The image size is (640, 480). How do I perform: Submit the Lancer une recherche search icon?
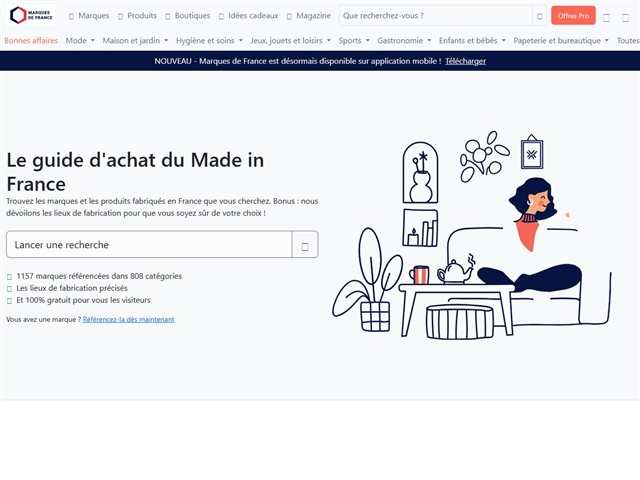coord(305,246)
